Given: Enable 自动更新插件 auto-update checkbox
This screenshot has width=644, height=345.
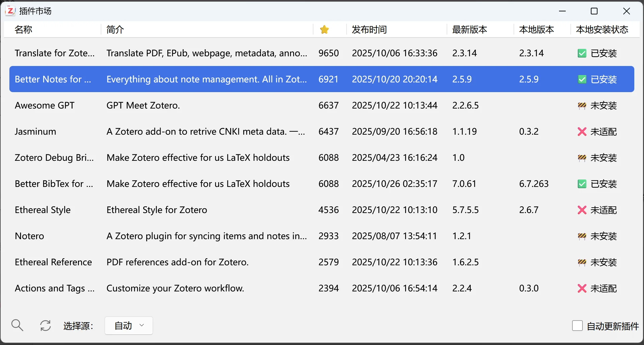Looking at the screenshot, I should pos(577,325).
